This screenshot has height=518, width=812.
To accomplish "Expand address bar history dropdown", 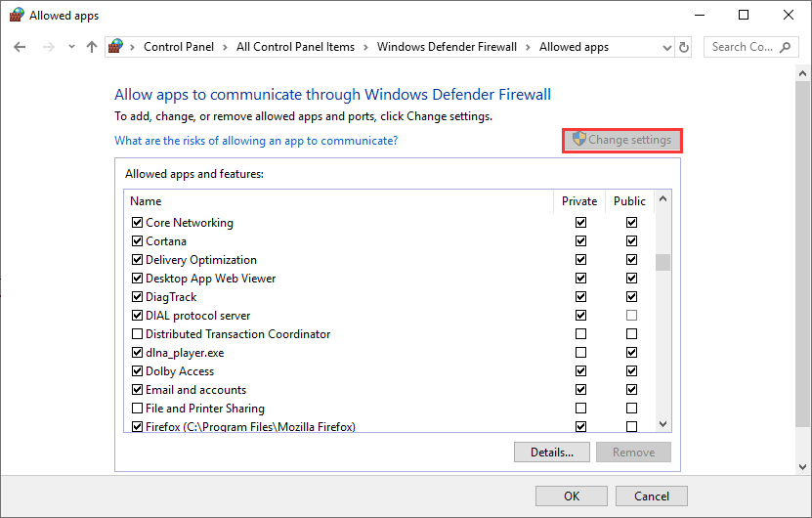I will 667,48.
